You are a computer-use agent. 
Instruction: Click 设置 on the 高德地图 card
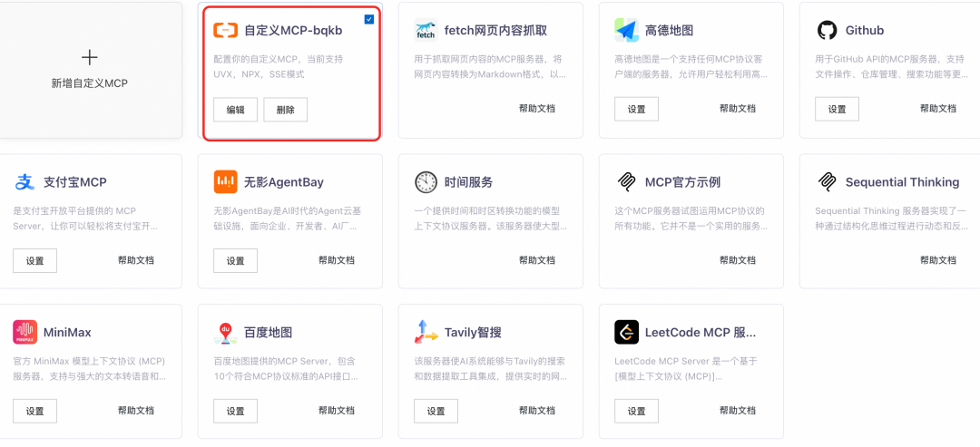coord(636,109)
